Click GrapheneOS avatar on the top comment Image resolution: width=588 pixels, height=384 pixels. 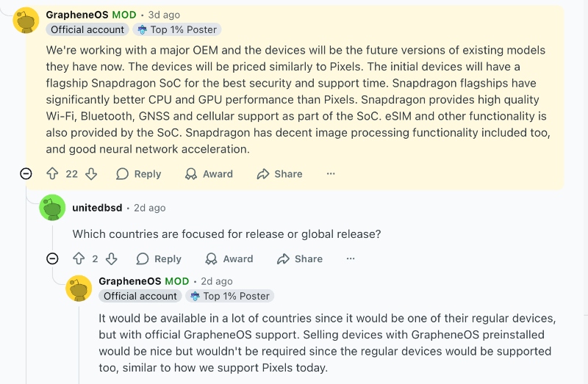[26, 21]
